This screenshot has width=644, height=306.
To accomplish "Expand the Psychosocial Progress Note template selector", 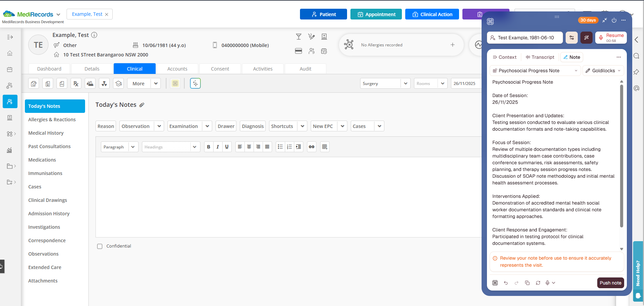I will tap(535, 71).
